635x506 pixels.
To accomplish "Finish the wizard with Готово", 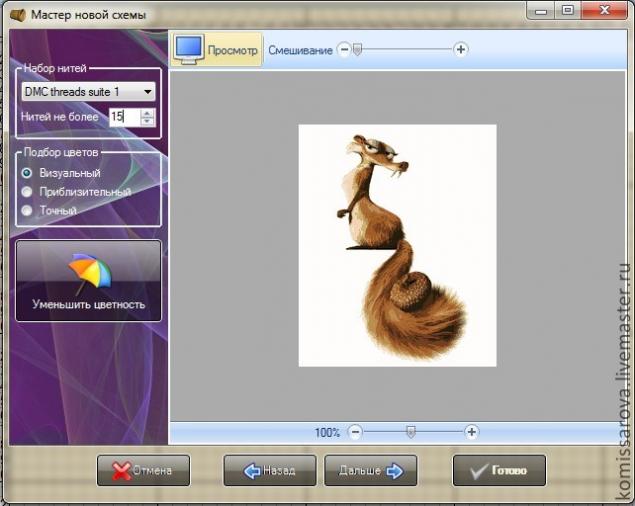I will click(x=499, y=470).
